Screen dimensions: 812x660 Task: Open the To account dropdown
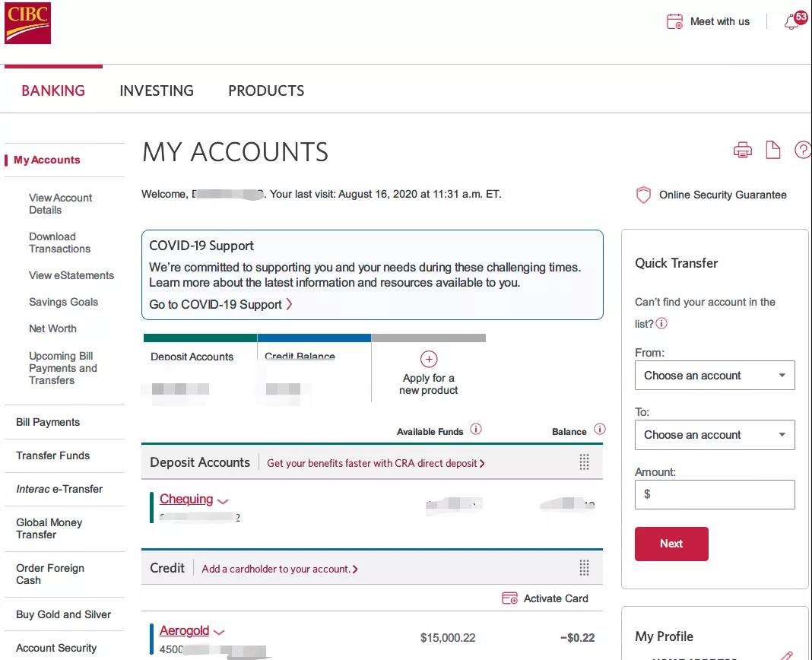tap(715, 435)
